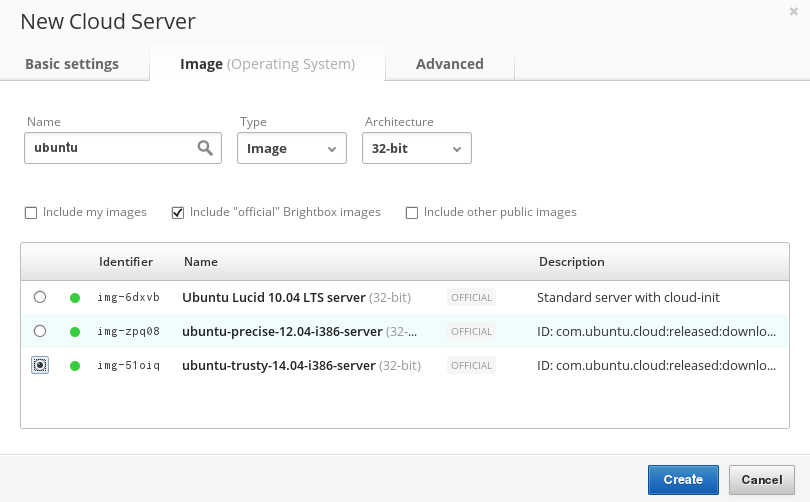Click green status dot for img-6dxvb
The width and height of the screenshot is (810, 502).
pyautogui.click(x=75, y=297)
